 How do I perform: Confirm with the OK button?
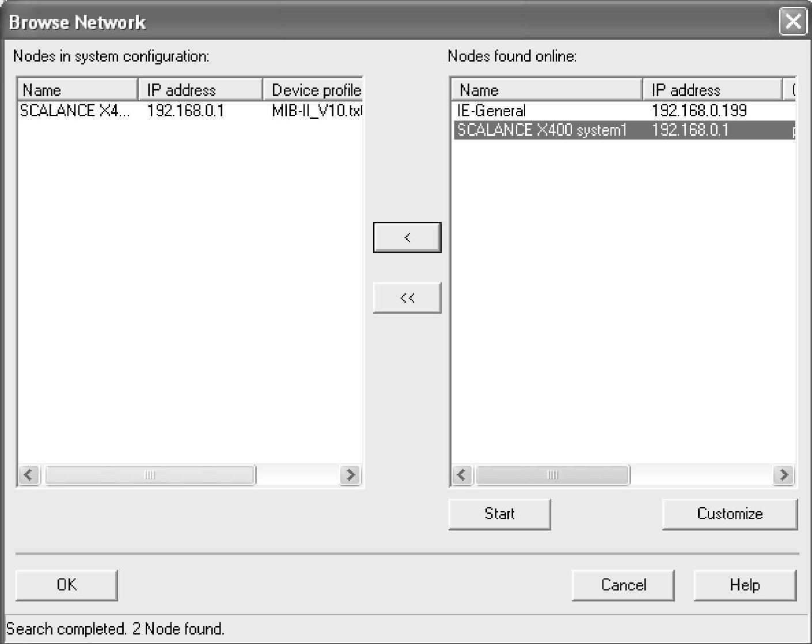67,585
